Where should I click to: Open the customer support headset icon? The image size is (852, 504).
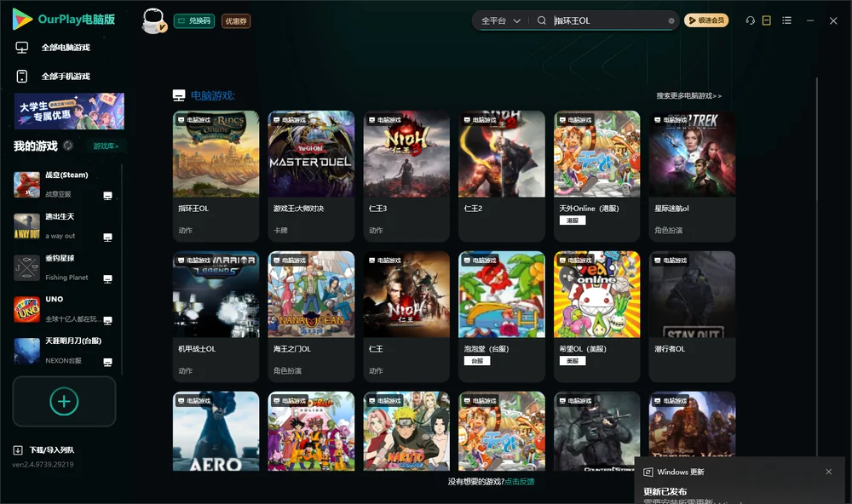click(750, 20)
